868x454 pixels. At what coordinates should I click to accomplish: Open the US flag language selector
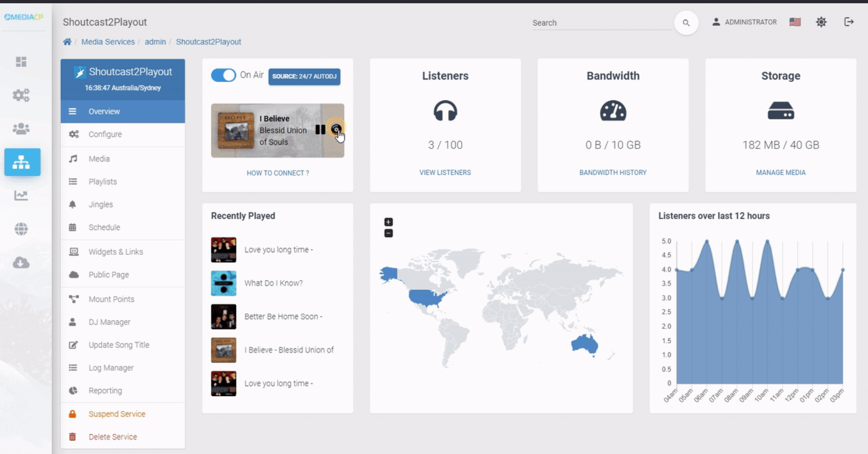tap(795, 22)
